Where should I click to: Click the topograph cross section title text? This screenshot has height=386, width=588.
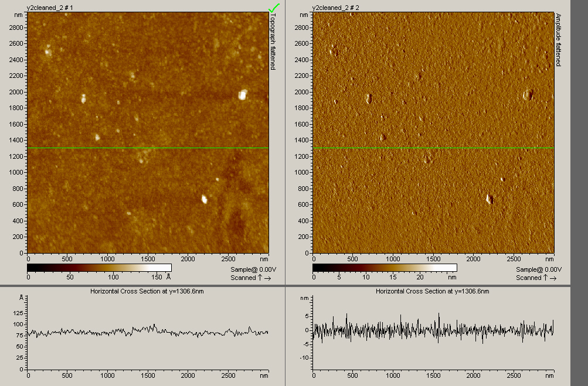pos(147,291)
